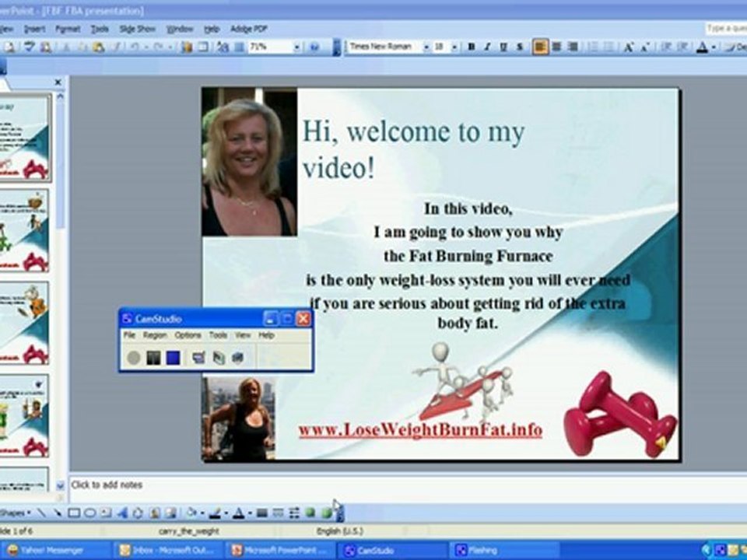Screen dimensions: 747x560
Task: Click CamStudio Record to AVI icon
Action: click(x=218, y=358)
